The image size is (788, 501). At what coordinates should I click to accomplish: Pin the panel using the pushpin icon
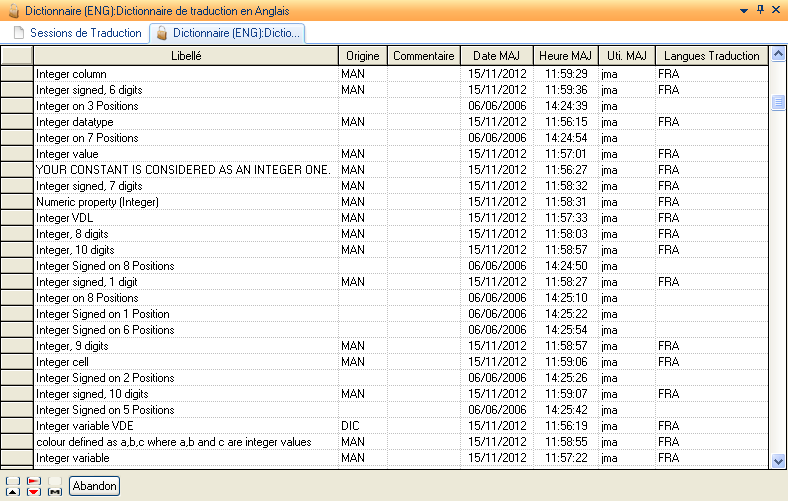click(x=760, y=9)
